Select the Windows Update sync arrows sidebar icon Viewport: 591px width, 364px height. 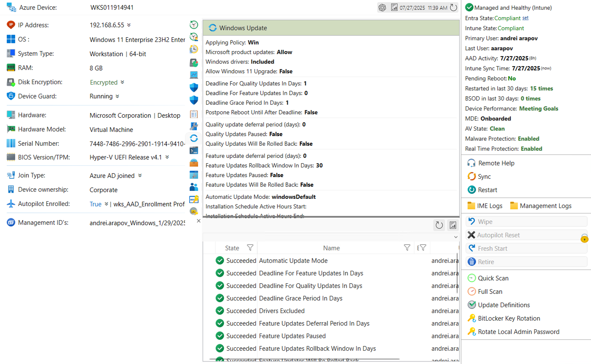[x=194, y=138]
